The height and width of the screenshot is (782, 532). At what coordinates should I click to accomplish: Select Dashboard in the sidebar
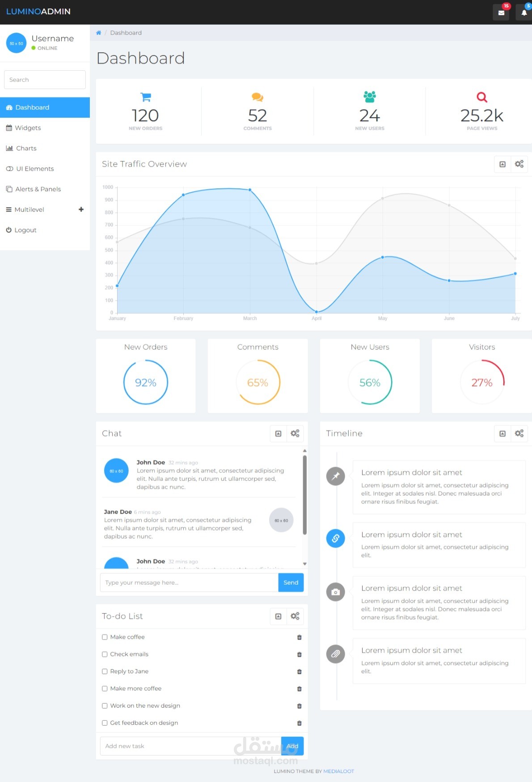click(45, 107)
